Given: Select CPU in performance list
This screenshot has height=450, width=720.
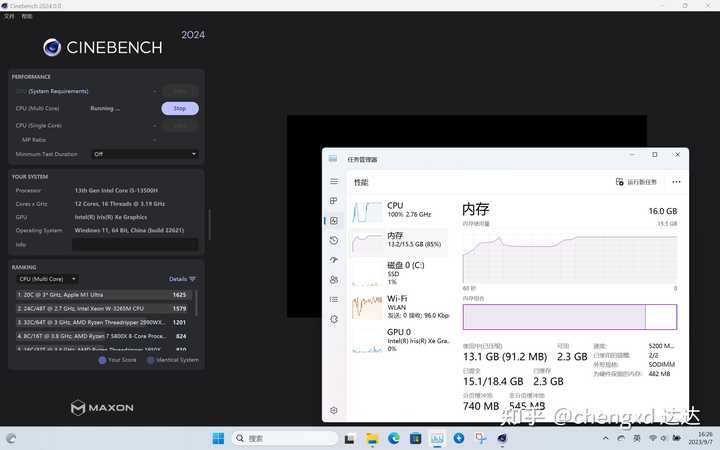Looking at the screenshot, I should (399, 211).
